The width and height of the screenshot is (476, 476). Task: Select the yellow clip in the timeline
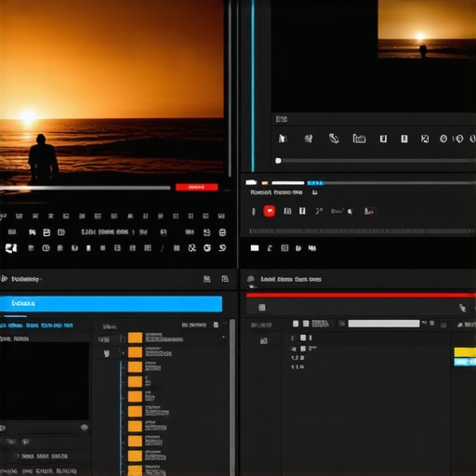[465, 352]
